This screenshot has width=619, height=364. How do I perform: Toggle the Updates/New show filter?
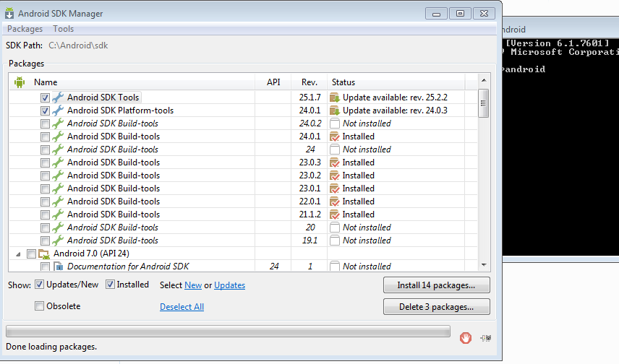(39, 285)
